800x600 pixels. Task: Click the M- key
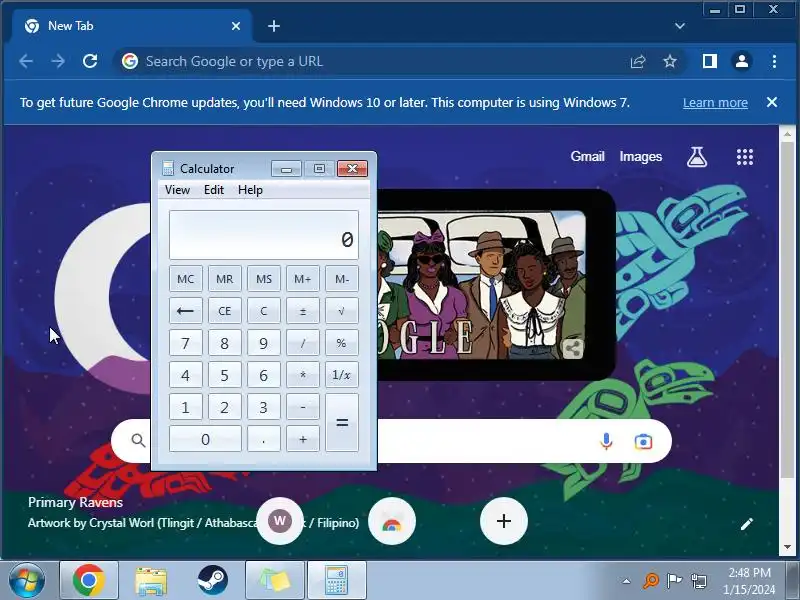[x=342, y=279]
